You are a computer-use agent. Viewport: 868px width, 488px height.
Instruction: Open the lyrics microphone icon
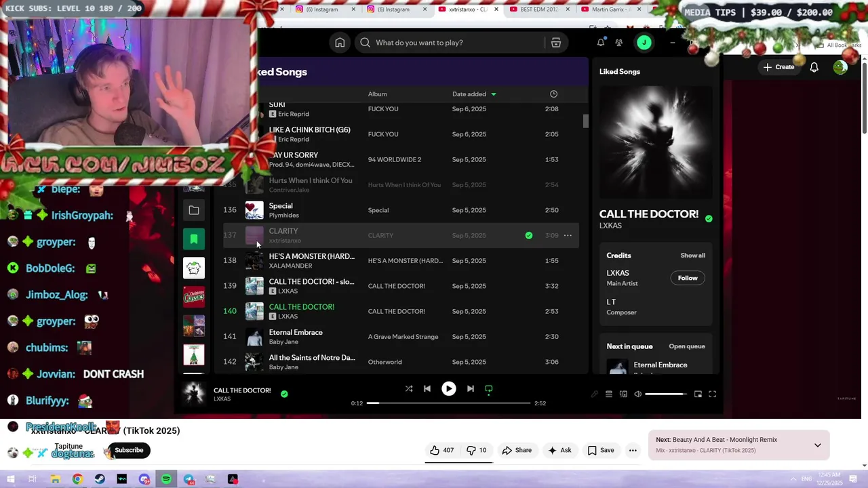coord(594,394)
